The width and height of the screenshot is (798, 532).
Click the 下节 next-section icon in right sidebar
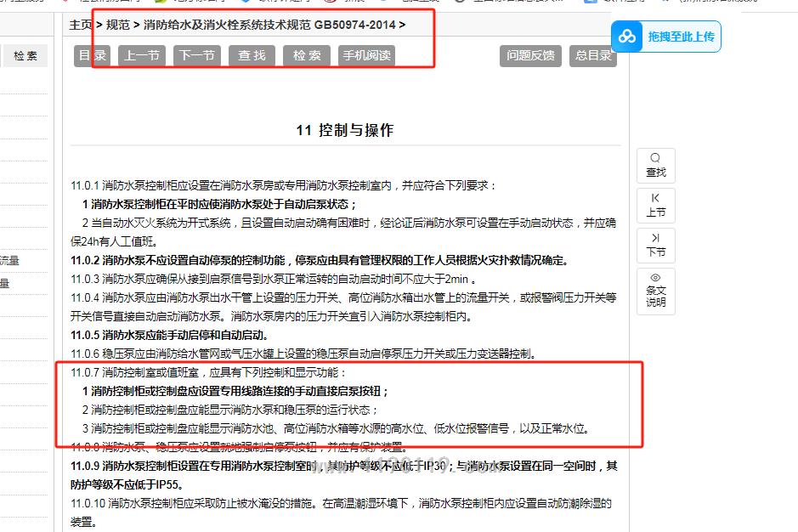pos(655,239)
